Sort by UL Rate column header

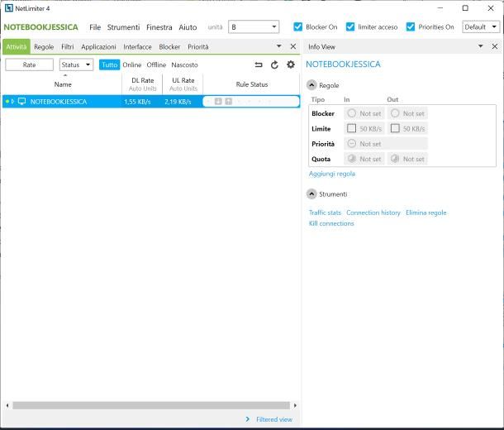click(x=183, y=84)
